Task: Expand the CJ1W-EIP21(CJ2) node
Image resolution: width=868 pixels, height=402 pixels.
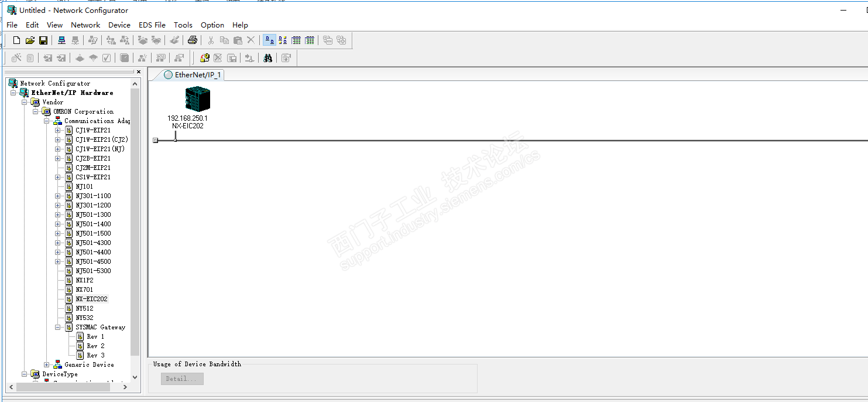Action: point(58,139)
